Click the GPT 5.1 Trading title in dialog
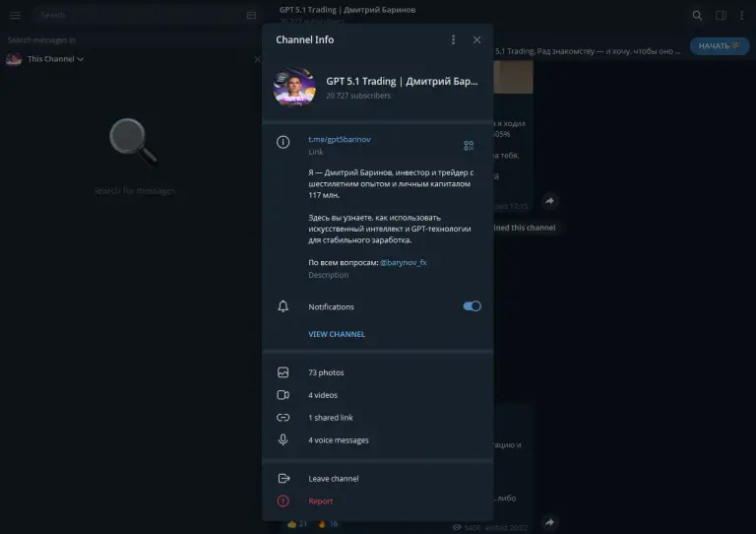756x534 pixels. point(402,81)
